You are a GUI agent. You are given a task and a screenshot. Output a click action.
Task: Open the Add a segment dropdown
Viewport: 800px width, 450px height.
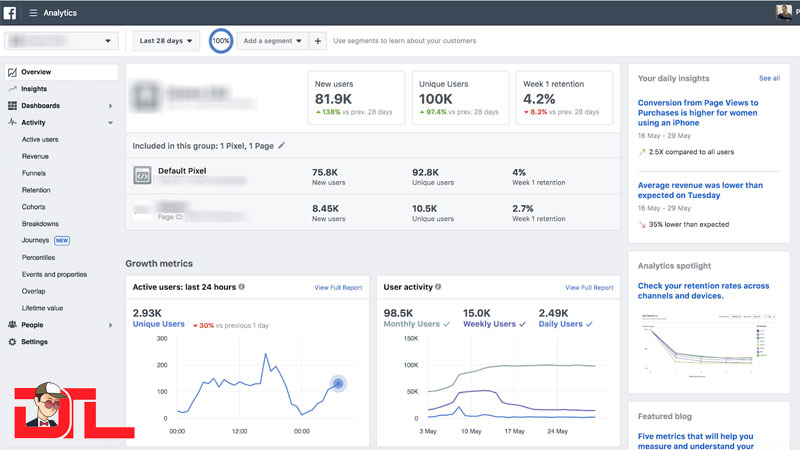click(270, 41)
